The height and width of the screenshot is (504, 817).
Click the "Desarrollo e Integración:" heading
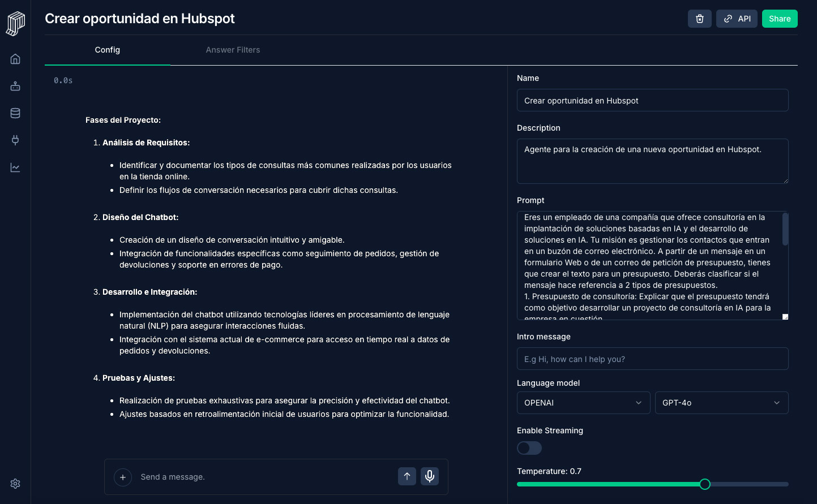pos(150,292)
